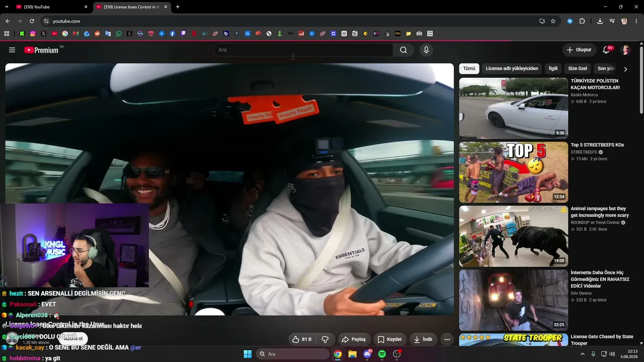Launch Spotify from the taskbar
Screen dimensions: 644x362
pos(382,354)
